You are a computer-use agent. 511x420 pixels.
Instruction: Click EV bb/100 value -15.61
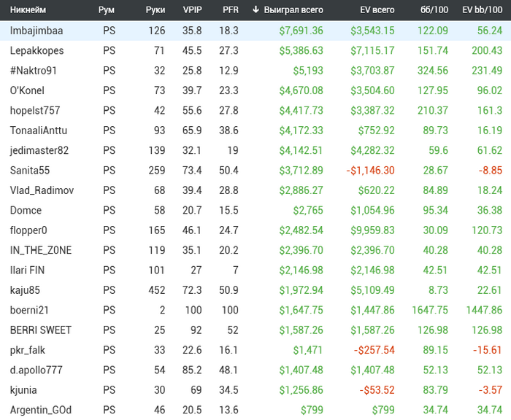point(487,350)
